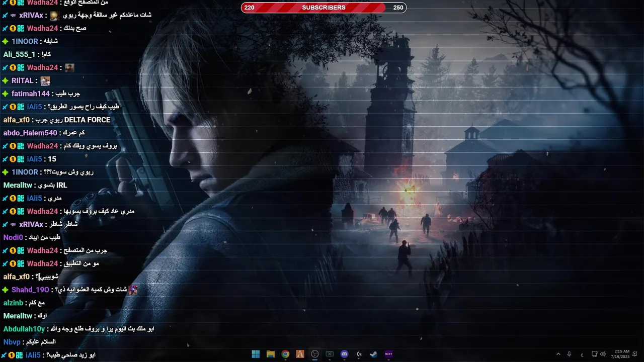This screenshot has width=644, height=362.
Task: Open File Explorer from the taskbar
Action: coord(270,354)
